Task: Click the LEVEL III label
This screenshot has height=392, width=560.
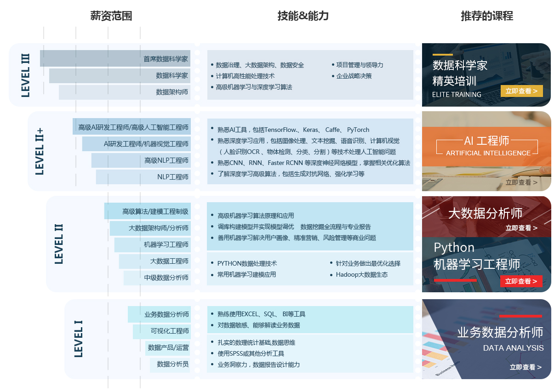Action: [25, 75]
